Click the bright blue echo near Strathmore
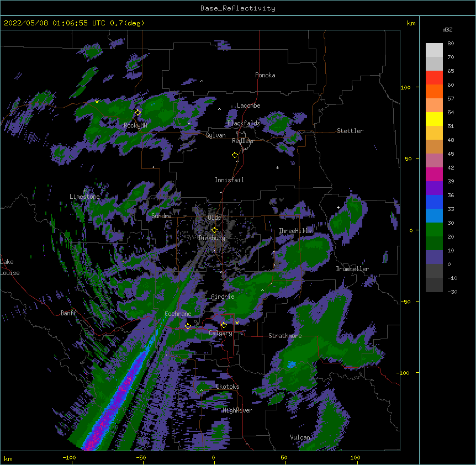476x465 pixels. [292, 364]
